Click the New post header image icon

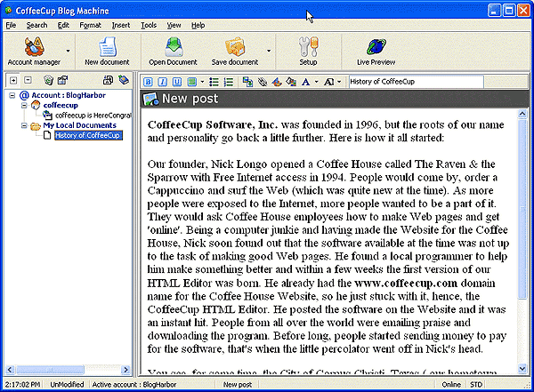(151, 99)
